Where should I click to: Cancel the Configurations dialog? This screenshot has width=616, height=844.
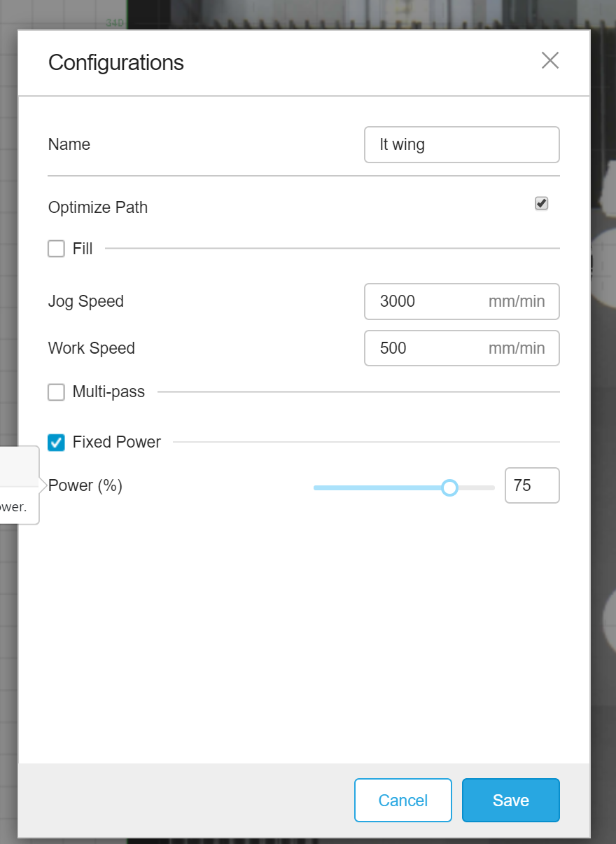(402, 800)
